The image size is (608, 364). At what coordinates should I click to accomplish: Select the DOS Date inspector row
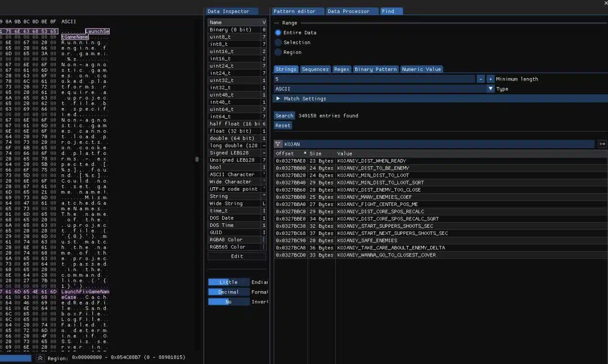pyautogui.click(x=237, y=218)
